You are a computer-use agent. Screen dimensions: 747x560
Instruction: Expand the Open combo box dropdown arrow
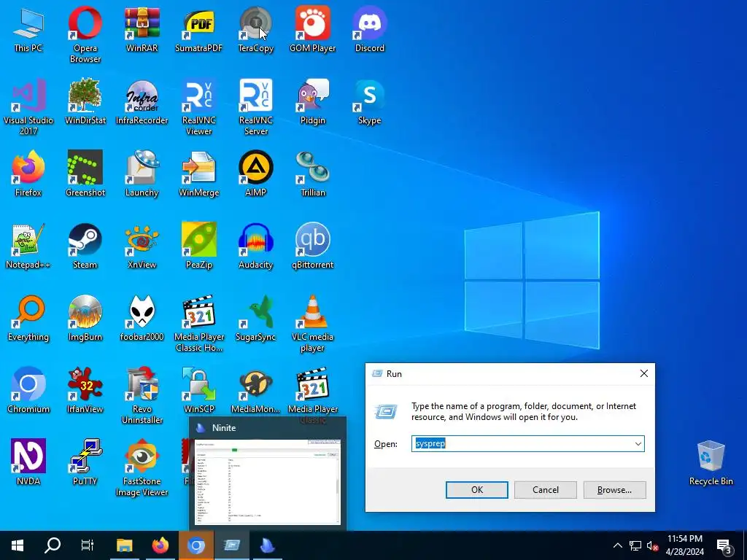638,444
